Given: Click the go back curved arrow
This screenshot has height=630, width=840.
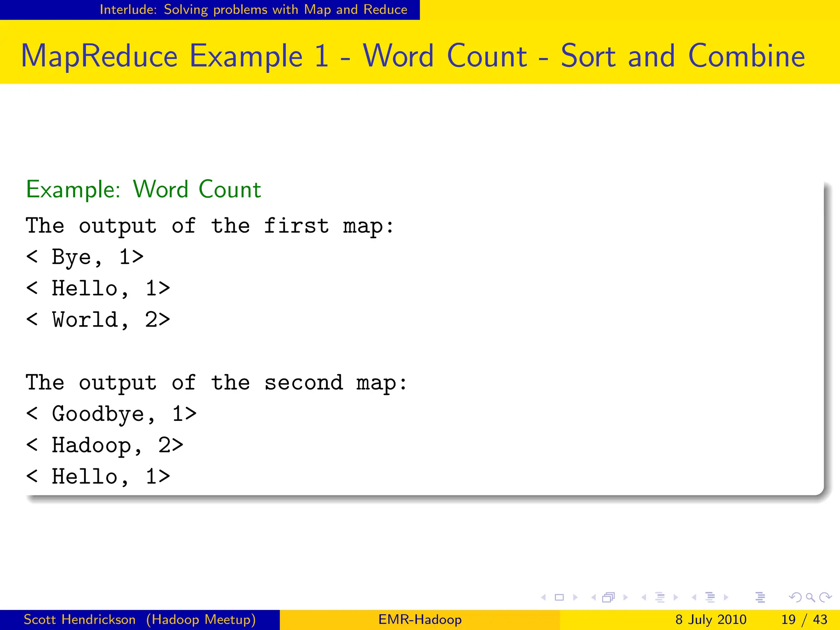Looking at the screenshot, I should (x=795, y=598).
